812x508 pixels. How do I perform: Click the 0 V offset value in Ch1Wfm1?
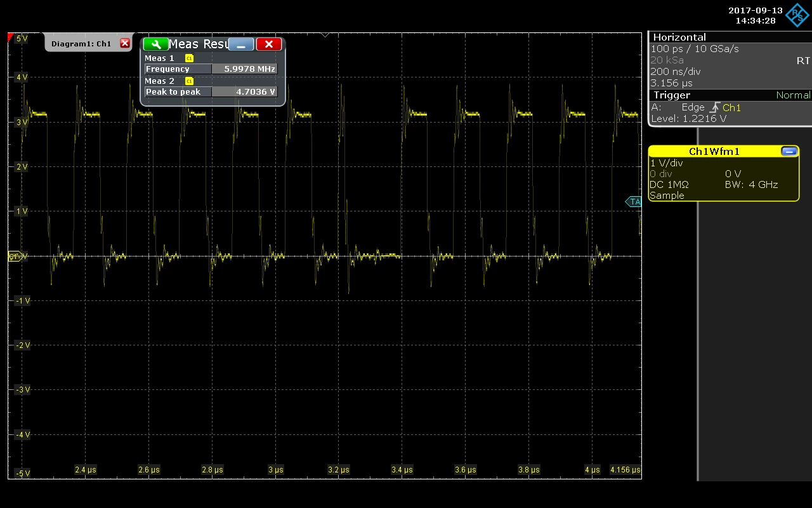coord(733,174)
